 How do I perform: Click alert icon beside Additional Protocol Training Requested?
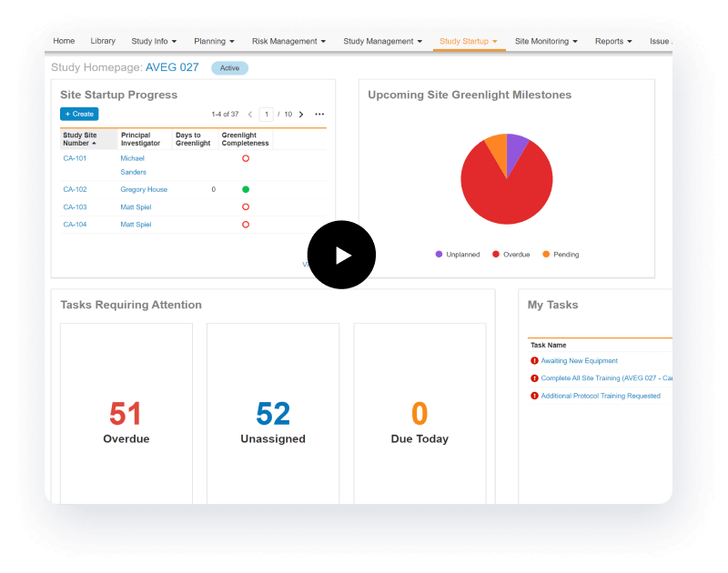(x=534, y=396)
